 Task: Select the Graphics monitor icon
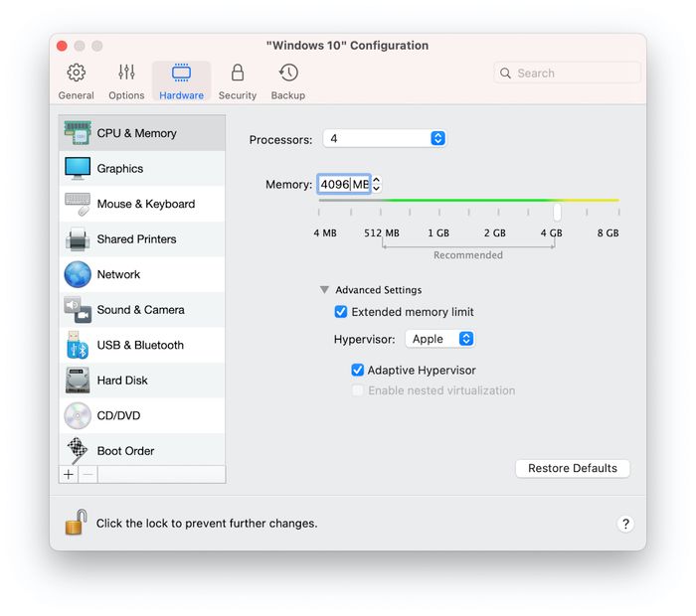click(x=78, y=168)
